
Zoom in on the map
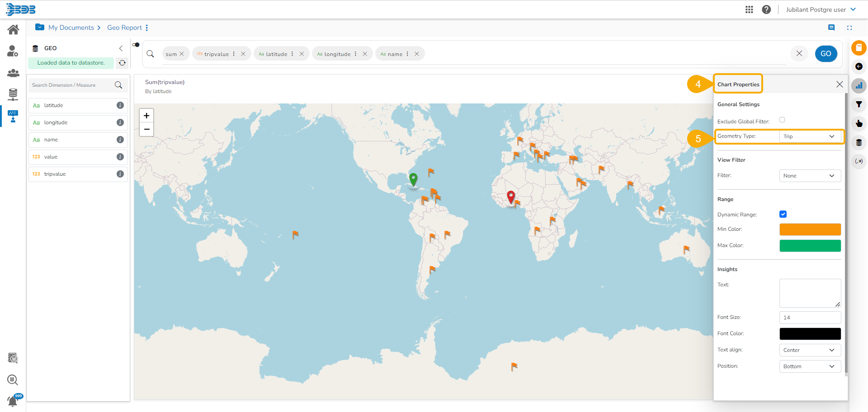(x=146, y=116)
